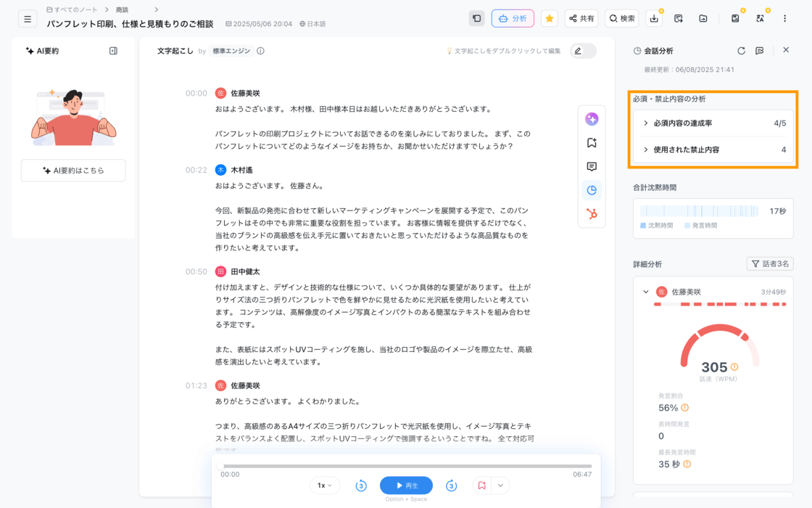Image resolution: width=812 pixels, height=508 pixels.
Task: Click the 共有 share button
Action: coord(581,19)
